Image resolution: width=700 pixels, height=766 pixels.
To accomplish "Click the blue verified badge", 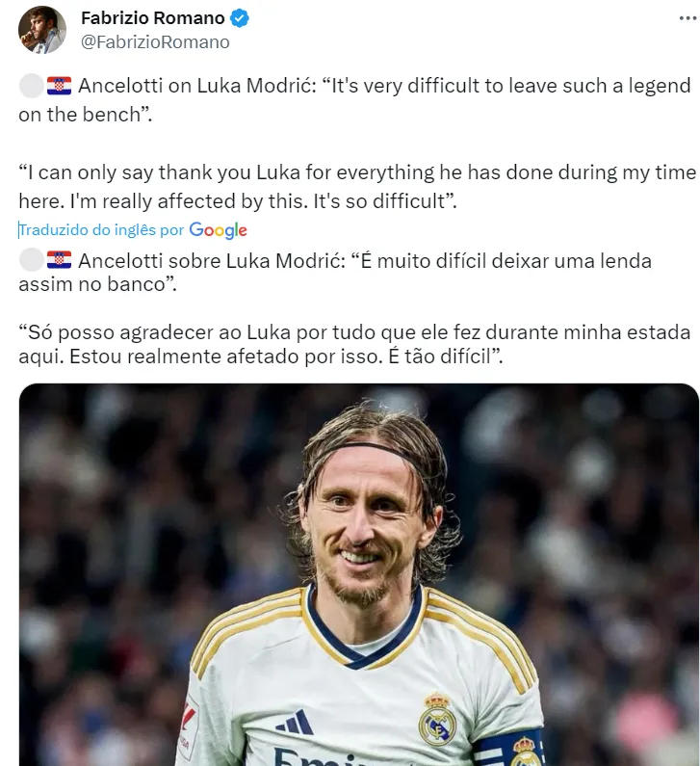I will pyautogui.click(x=240, y=18).
